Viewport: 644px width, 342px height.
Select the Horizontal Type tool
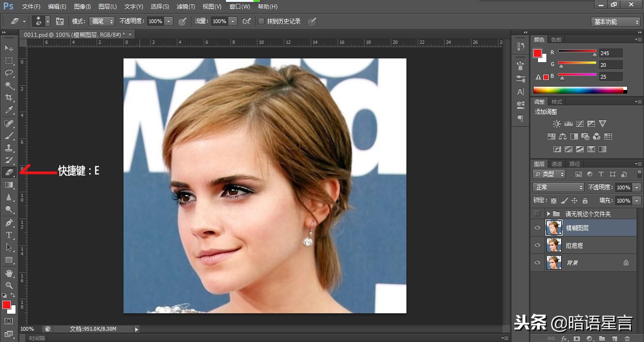(9, 235)
